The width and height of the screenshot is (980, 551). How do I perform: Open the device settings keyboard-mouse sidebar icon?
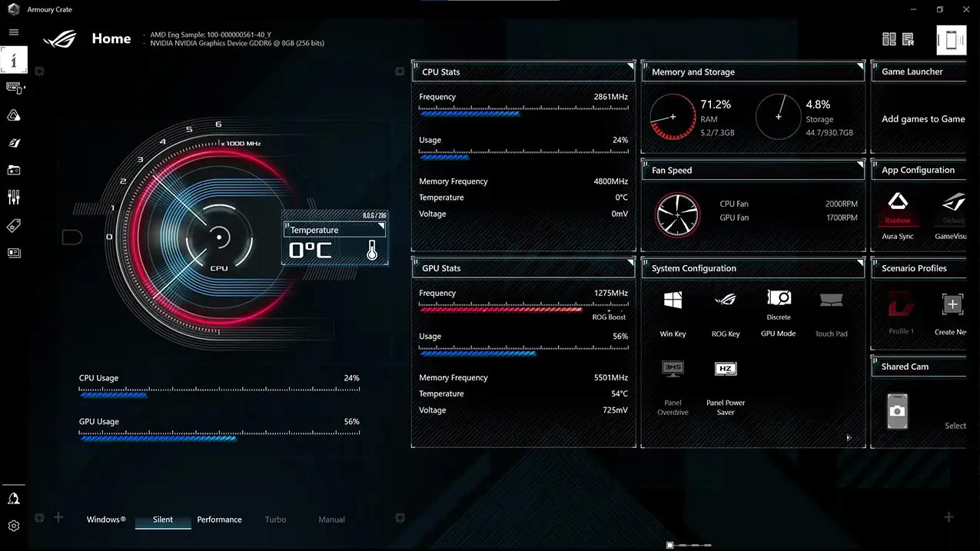[15, 88]
